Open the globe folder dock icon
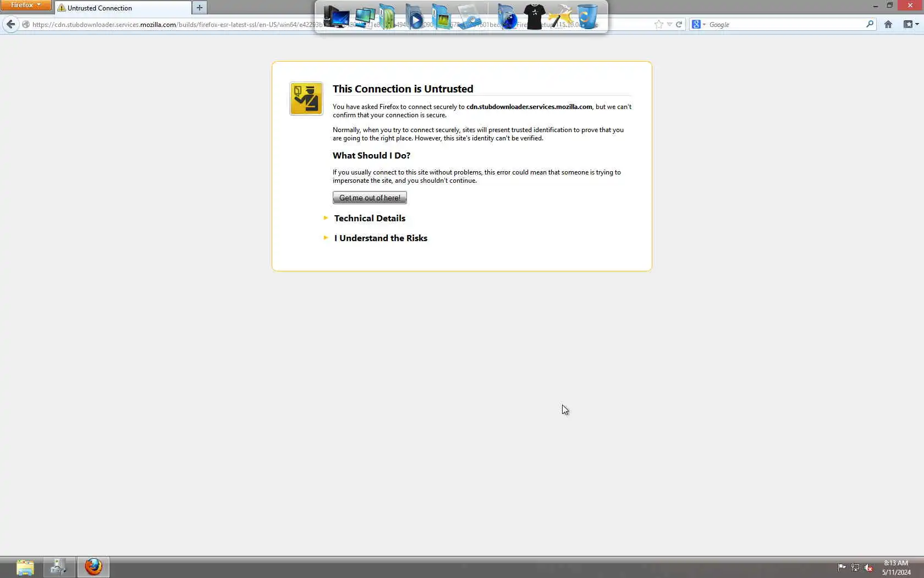 click(x=507, y=17)
